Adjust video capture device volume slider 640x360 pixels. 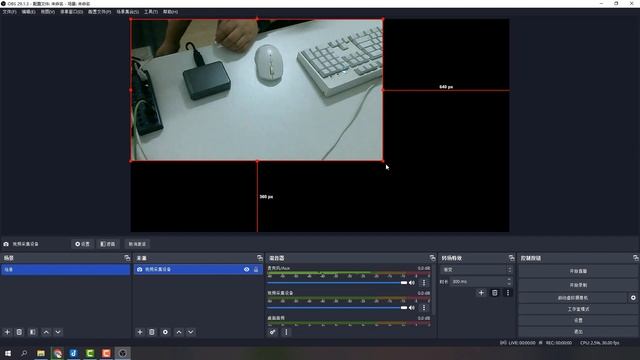tap(337, 307)
